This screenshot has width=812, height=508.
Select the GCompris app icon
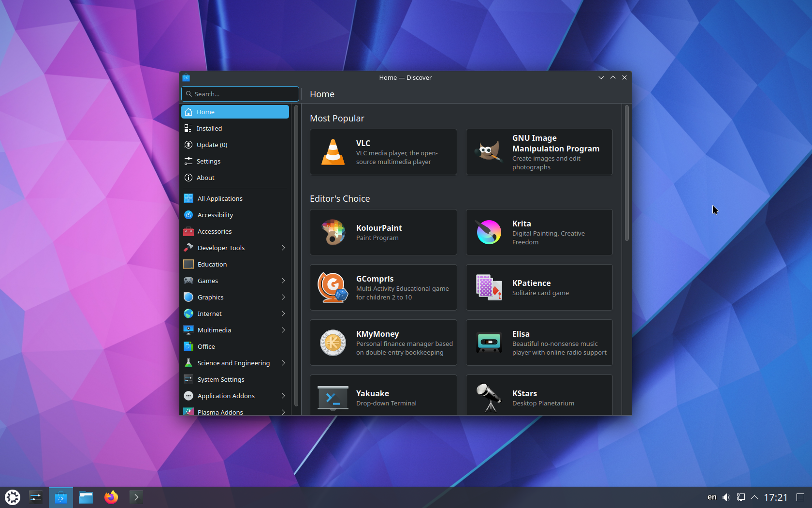pyautogui.click(x=333, y=287)
